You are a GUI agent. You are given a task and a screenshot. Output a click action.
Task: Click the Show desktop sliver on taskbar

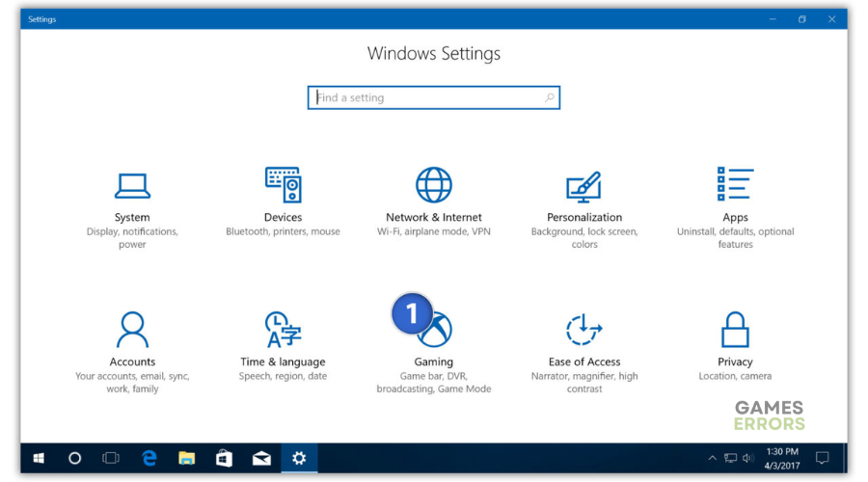(845, 458)
